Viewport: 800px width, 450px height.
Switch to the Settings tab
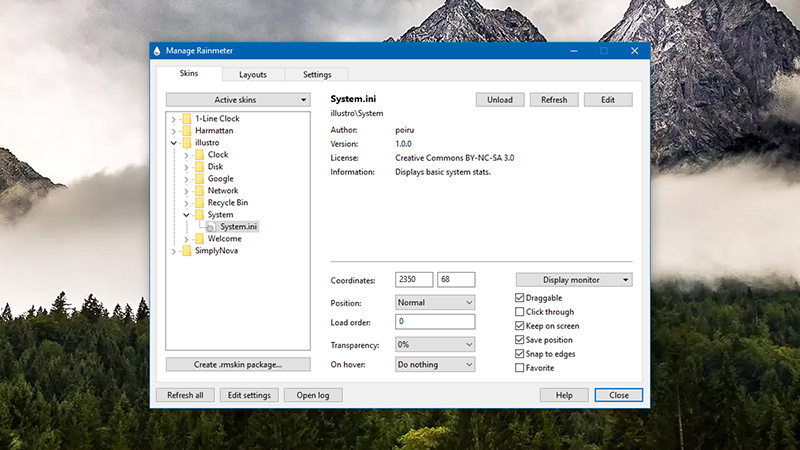click(317, 74)
